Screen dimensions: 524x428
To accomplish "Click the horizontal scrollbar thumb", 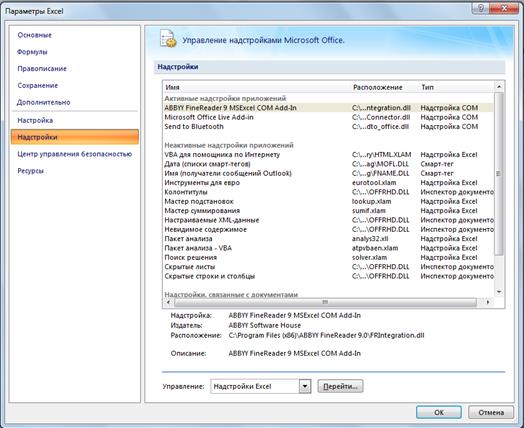I will [x=325, y=302].
